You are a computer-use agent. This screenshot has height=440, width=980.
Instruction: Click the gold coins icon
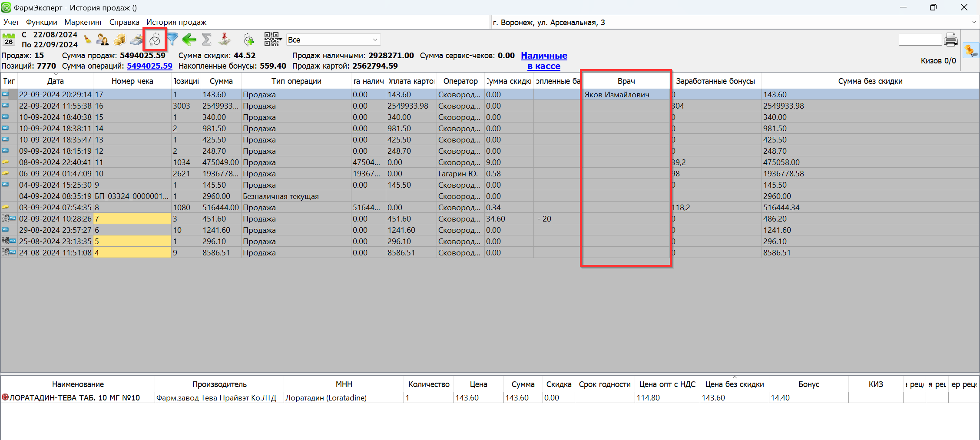(x=120, y=40)
